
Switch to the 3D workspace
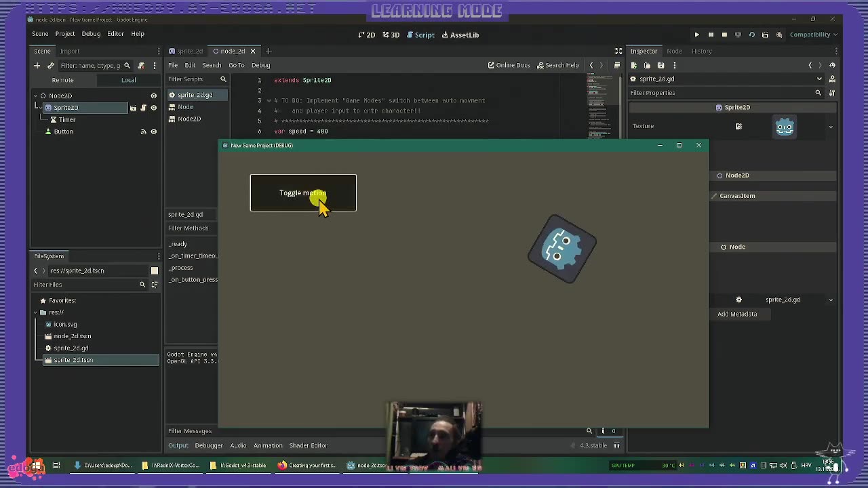coord(391,35)
